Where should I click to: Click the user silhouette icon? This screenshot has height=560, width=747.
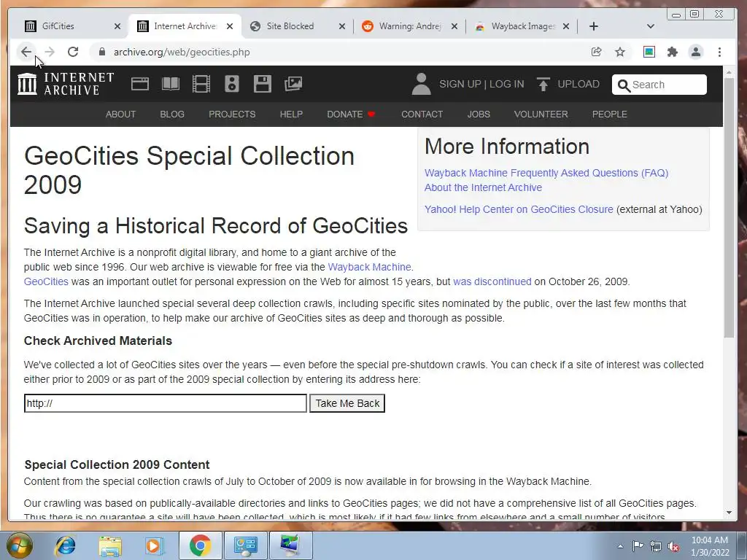(x=421, y=84)
